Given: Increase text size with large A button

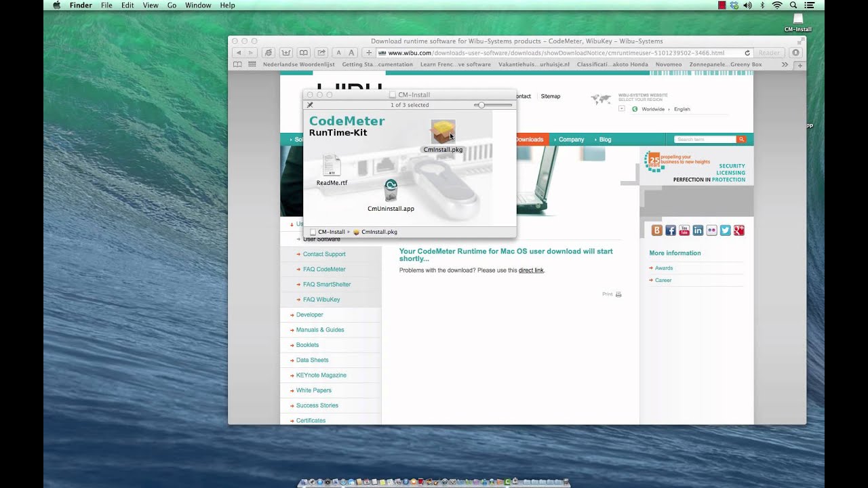Looking at the screenshot, I should pos(351,53).
